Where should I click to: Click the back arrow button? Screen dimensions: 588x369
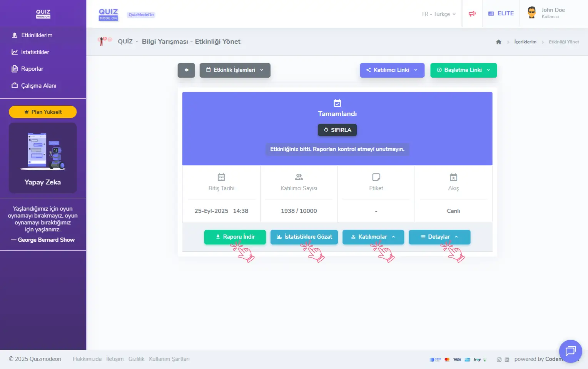click(x=186, y=70)
